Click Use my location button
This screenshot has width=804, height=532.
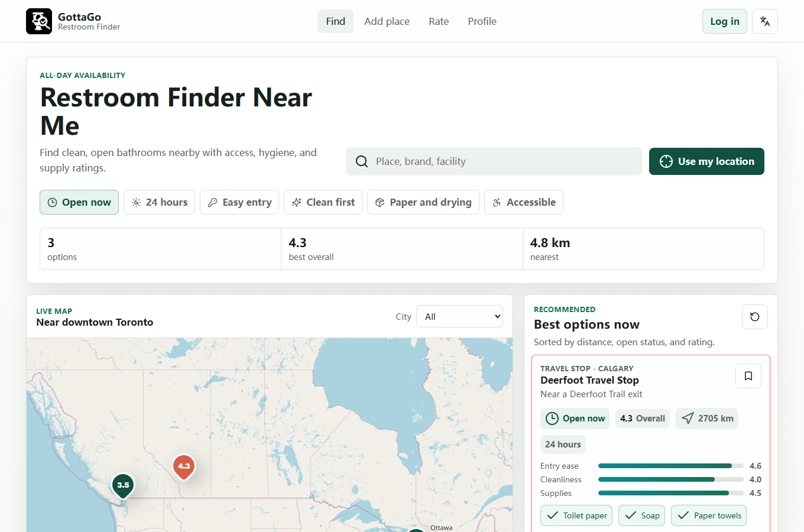[706, 161]
